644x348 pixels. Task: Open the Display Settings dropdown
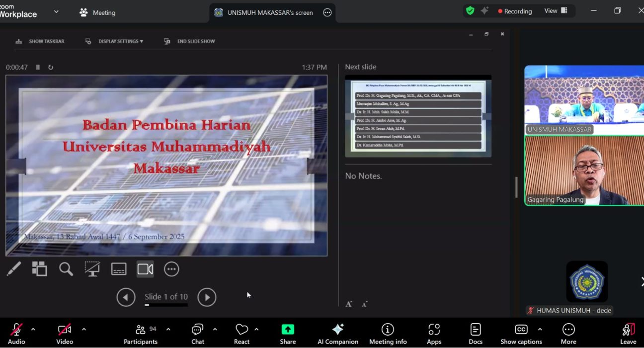114,41
